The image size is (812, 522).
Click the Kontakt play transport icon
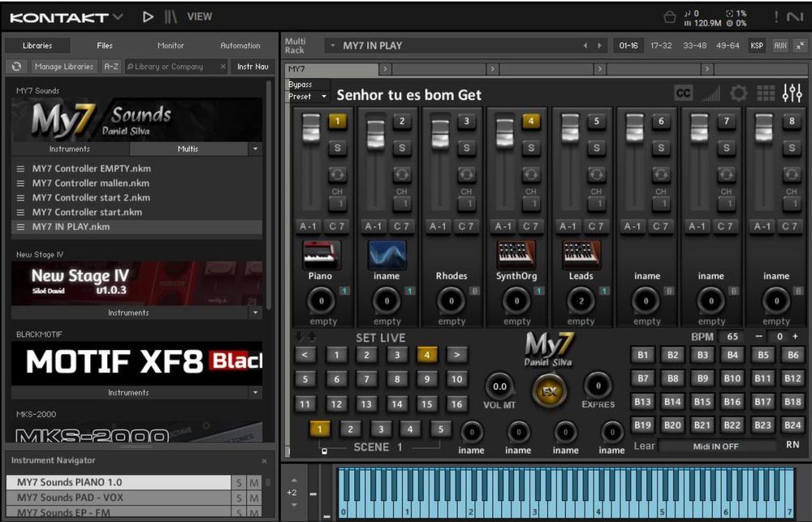pyautogui.click(x=148, y=17)
